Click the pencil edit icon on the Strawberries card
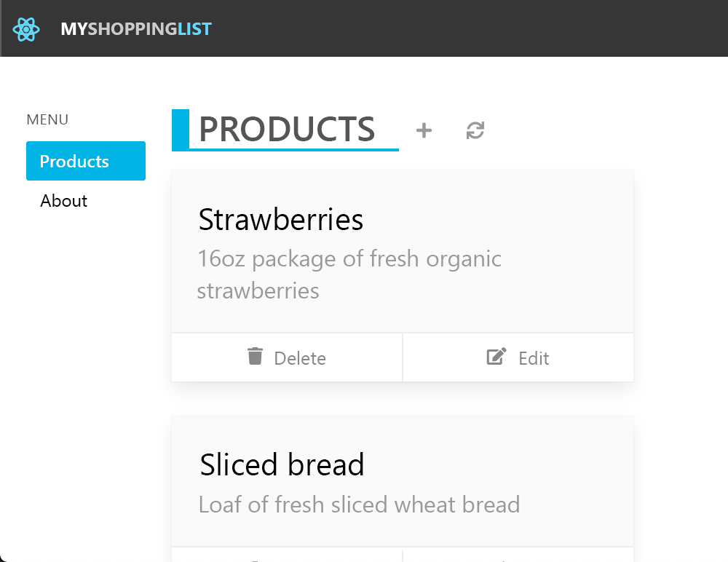The width and height of the screenshot is (728, 562). 496,356
